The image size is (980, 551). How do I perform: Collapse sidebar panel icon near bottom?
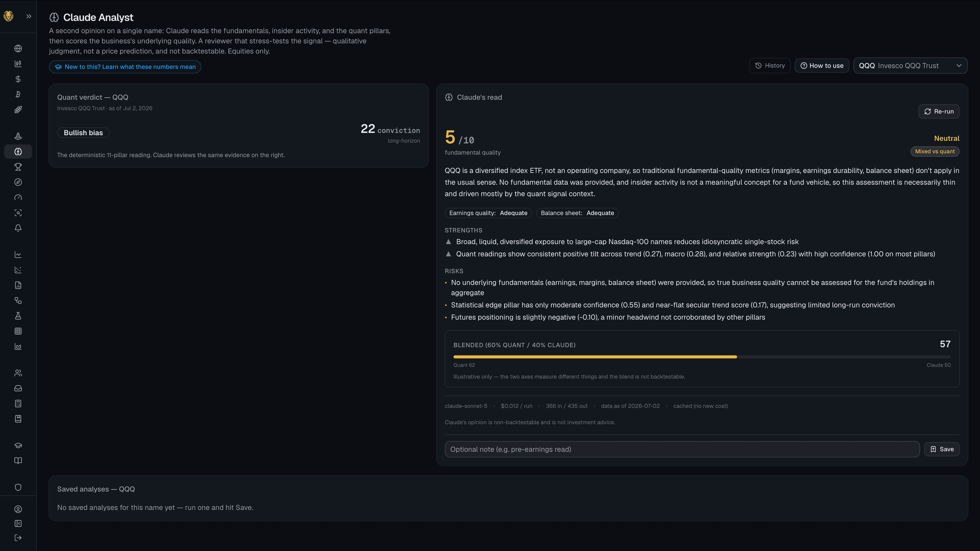18,524
